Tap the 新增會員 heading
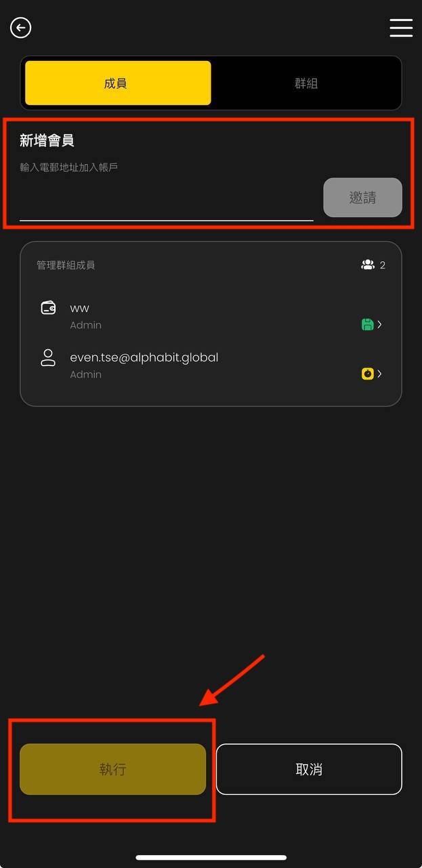This screenshot has height=868, width=422. (x=47, y=140)
